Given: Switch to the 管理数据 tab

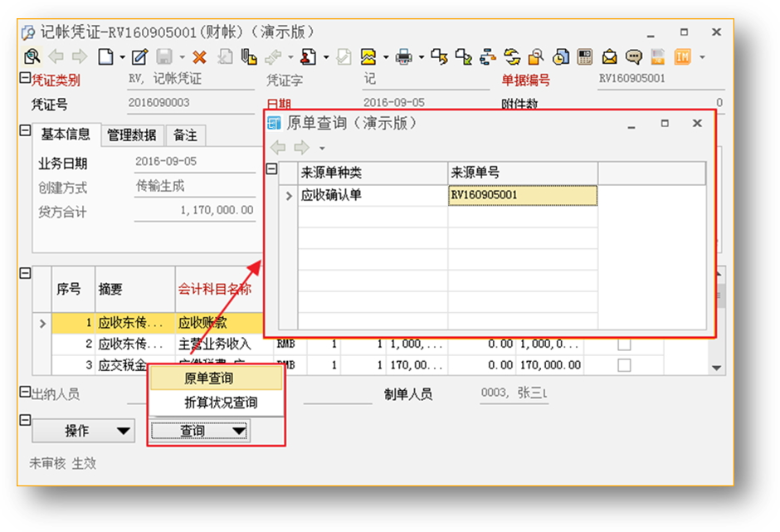Looking at the screenshot, I should pos(132,135).
